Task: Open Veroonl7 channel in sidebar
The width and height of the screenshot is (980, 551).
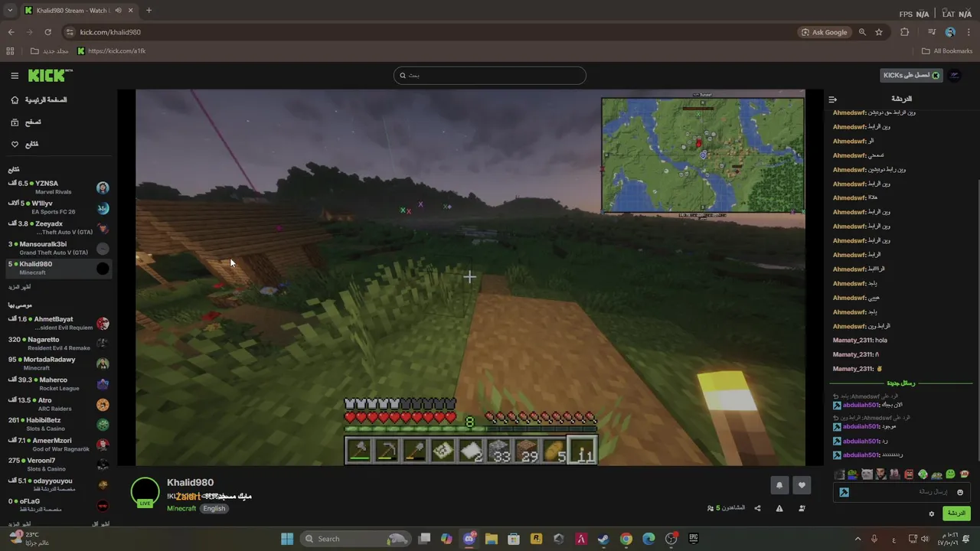Action: pos(58,465)
